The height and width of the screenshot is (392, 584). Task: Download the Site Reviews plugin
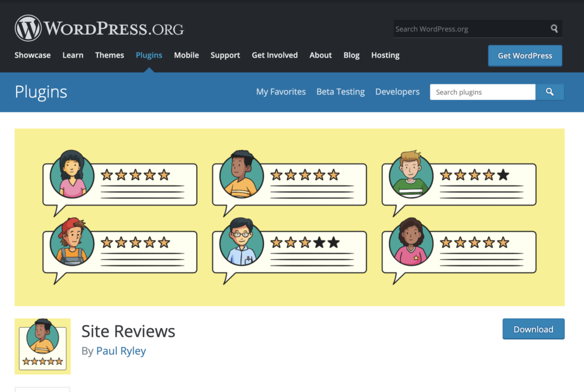[x=533, y=329]
